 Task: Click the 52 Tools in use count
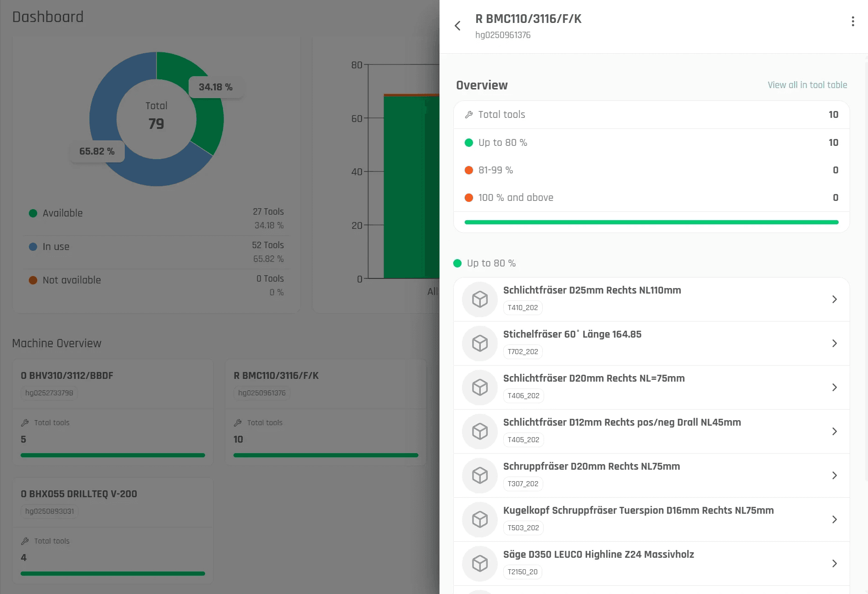(x=267, y=245)
